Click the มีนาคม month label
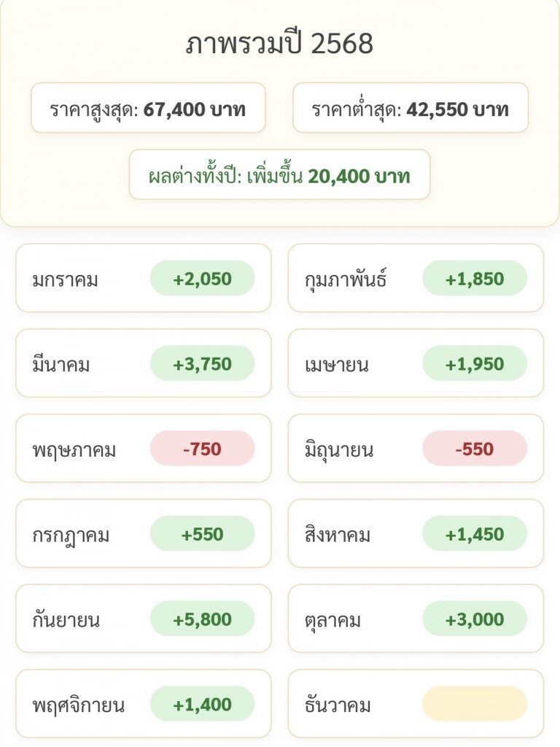Screen dimensions: 560x747 pos(61,364)
